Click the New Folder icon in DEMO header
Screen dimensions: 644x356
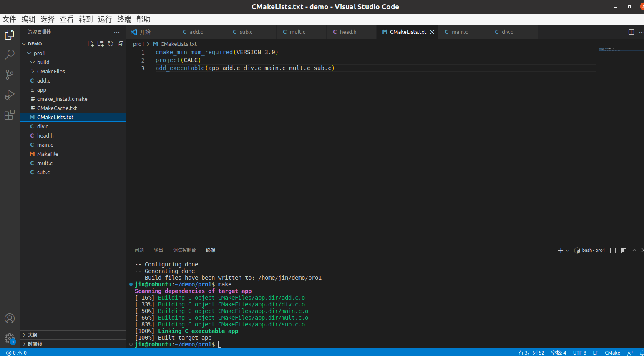(101, 44)
